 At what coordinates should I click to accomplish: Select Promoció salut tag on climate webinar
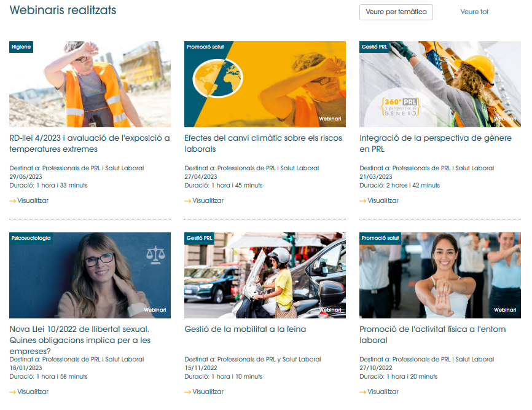[x=205, y=47]
